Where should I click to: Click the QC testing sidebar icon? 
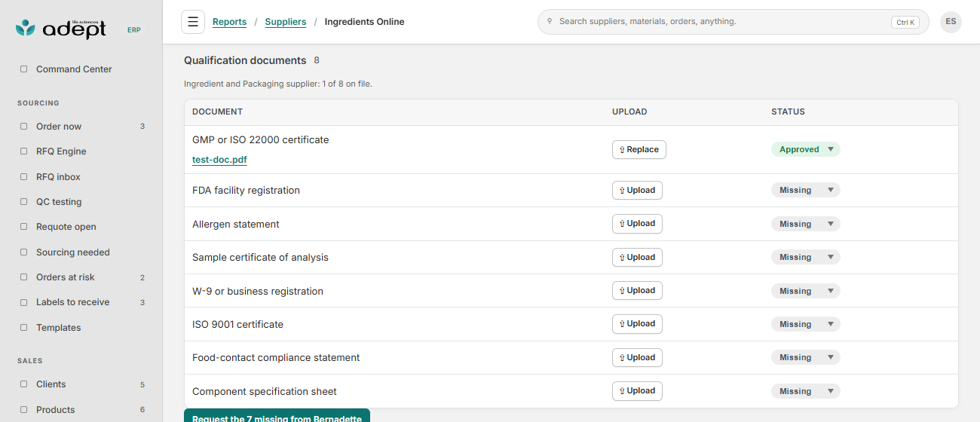click(x=23, y=202)
